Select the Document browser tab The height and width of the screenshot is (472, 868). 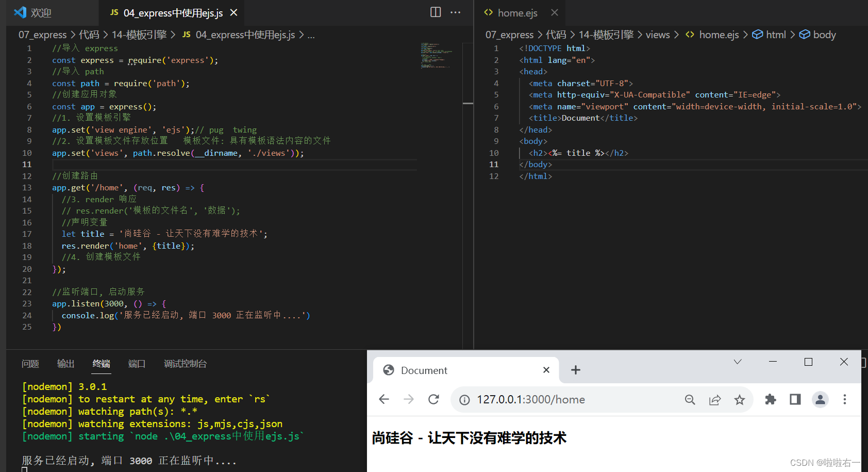coord(466,370)
